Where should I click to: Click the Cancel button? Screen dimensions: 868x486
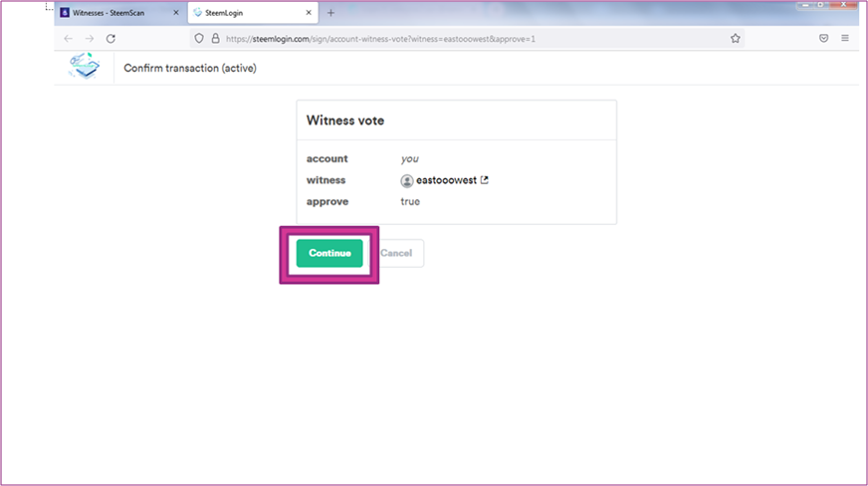coord(396,253)
